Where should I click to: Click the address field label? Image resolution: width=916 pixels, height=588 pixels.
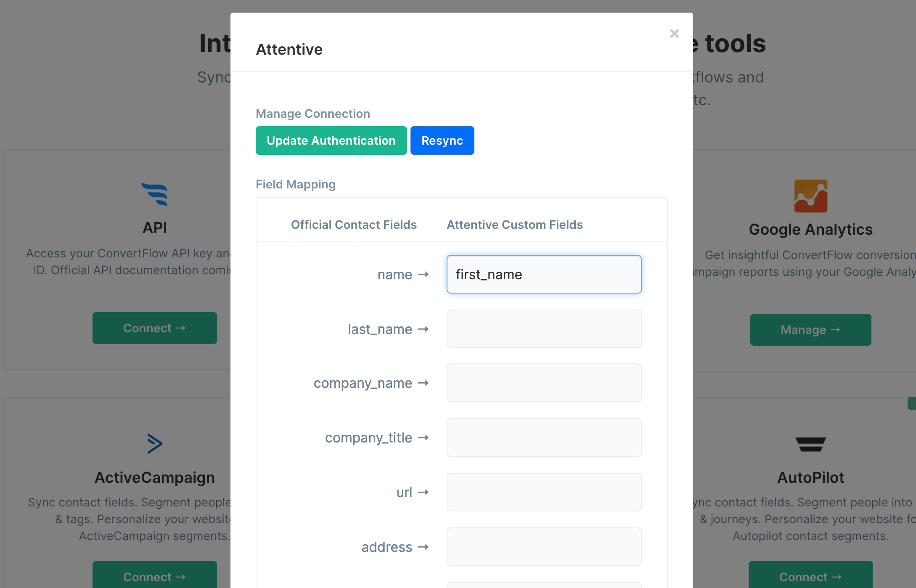[387, 547]
